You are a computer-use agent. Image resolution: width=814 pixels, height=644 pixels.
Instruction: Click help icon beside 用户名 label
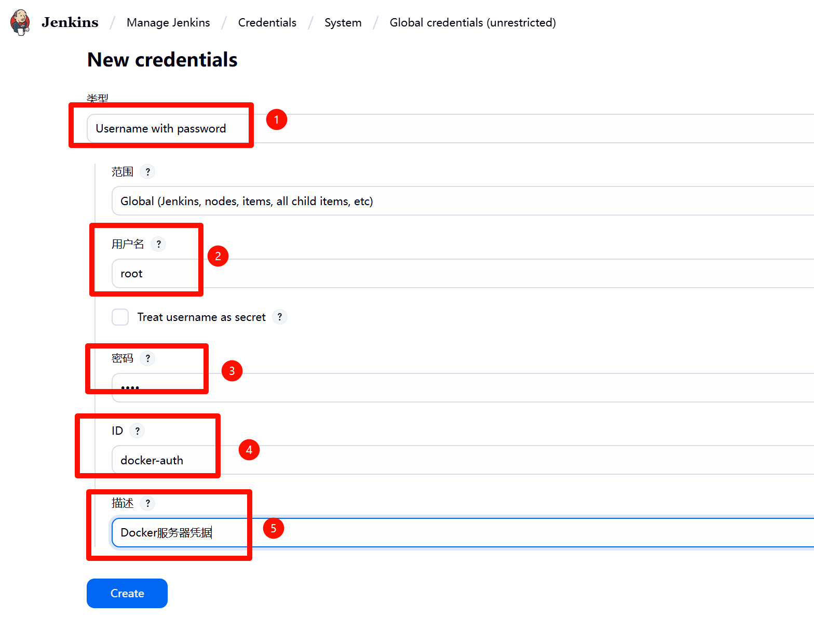click(159, 244)
